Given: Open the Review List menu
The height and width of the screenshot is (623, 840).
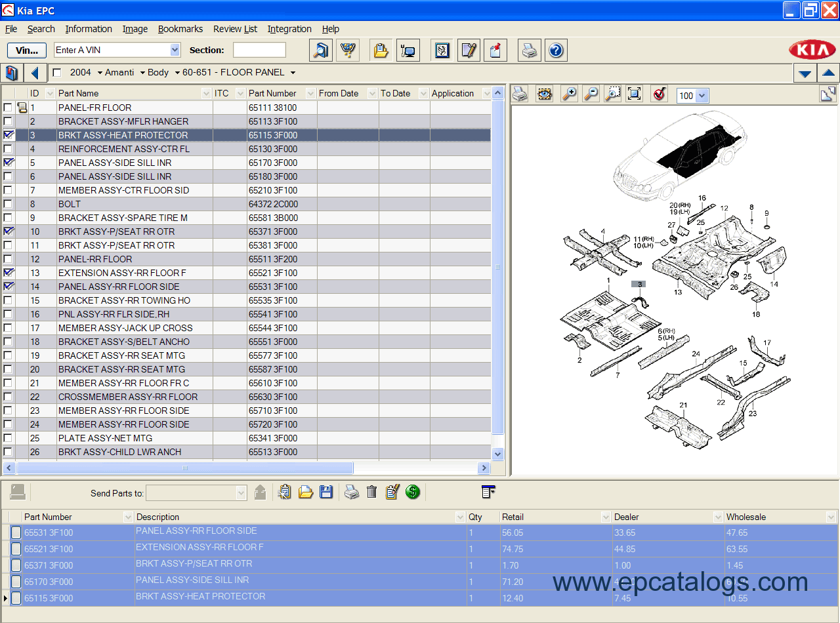Looking at the screenshot, I should (x=236, y=29).
